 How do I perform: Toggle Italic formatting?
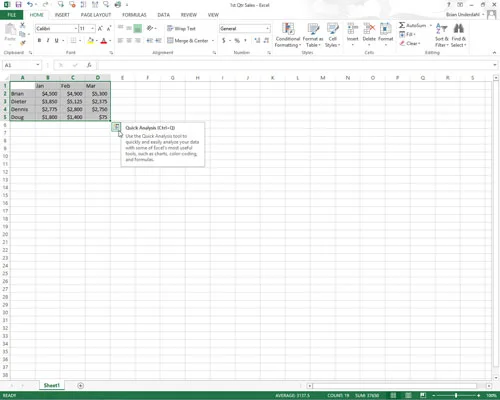pos(48,40)
